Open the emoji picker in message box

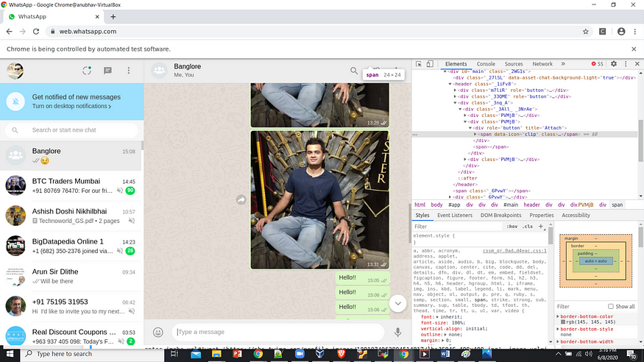click(x=158, y=332)
